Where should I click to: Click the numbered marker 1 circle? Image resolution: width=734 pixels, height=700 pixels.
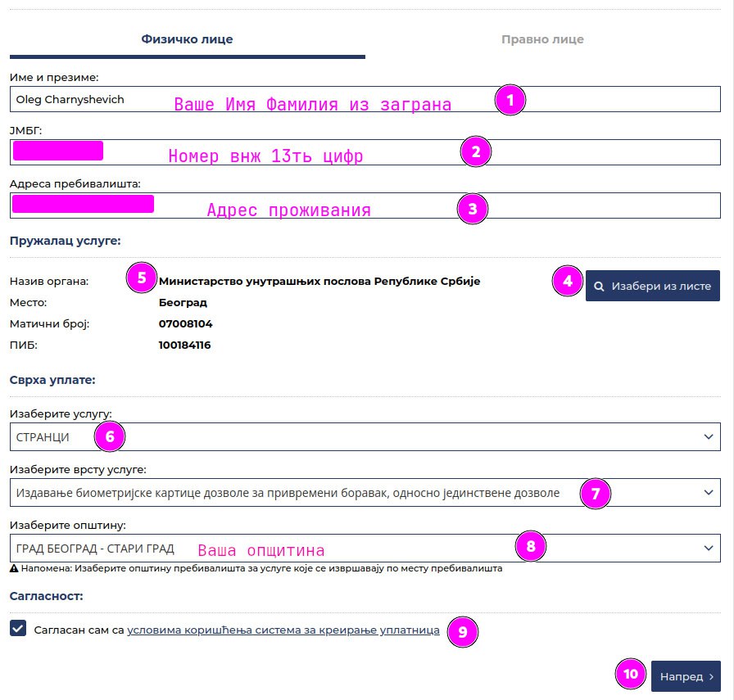click(x=510, y=100)
